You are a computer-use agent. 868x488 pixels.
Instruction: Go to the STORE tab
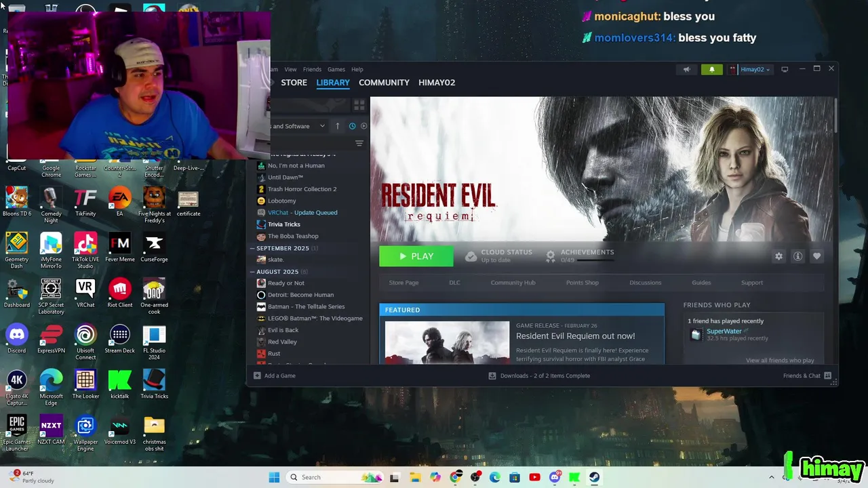[294, 83]
